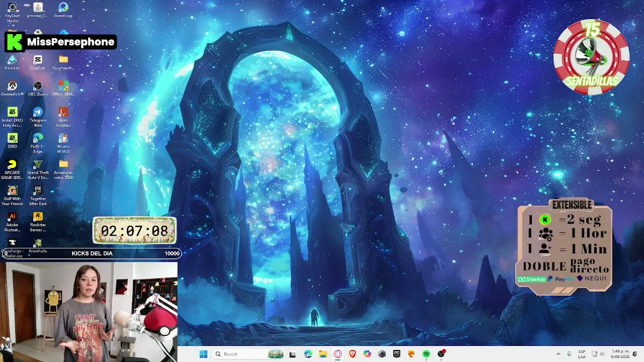Switch to OBS Studio in taskbar

(x=441, y=354)
